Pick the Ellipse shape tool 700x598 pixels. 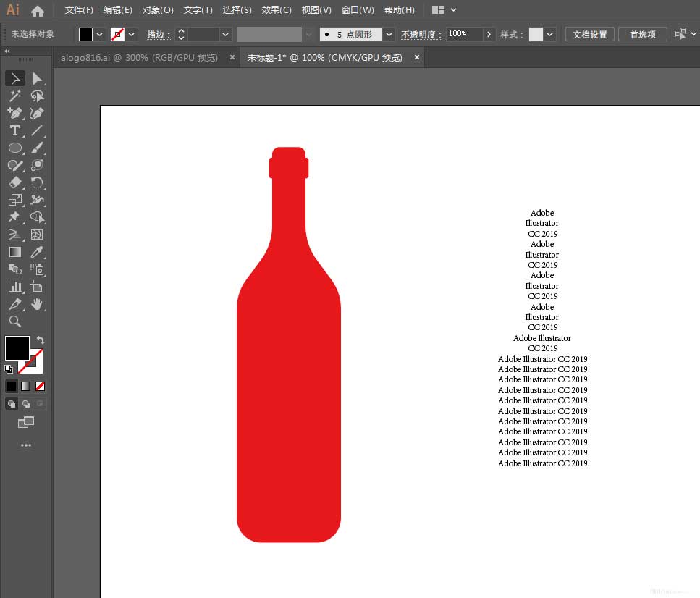click(14, 148)
